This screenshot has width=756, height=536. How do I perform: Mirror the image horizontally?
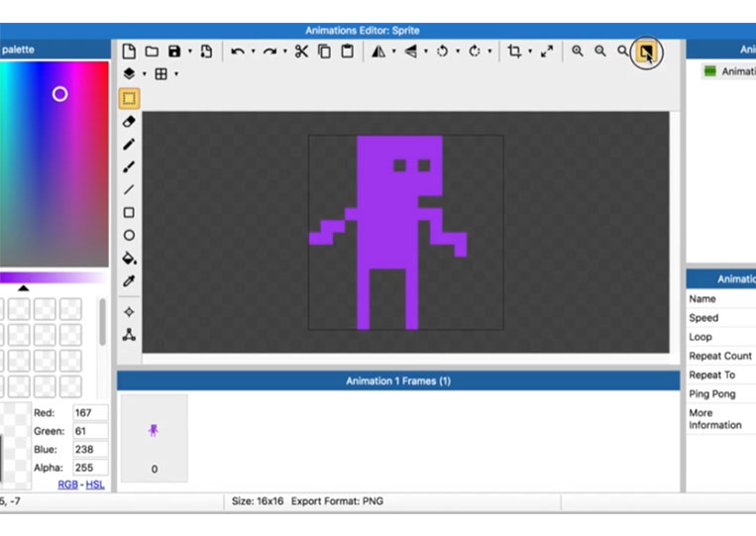(378, 52)
